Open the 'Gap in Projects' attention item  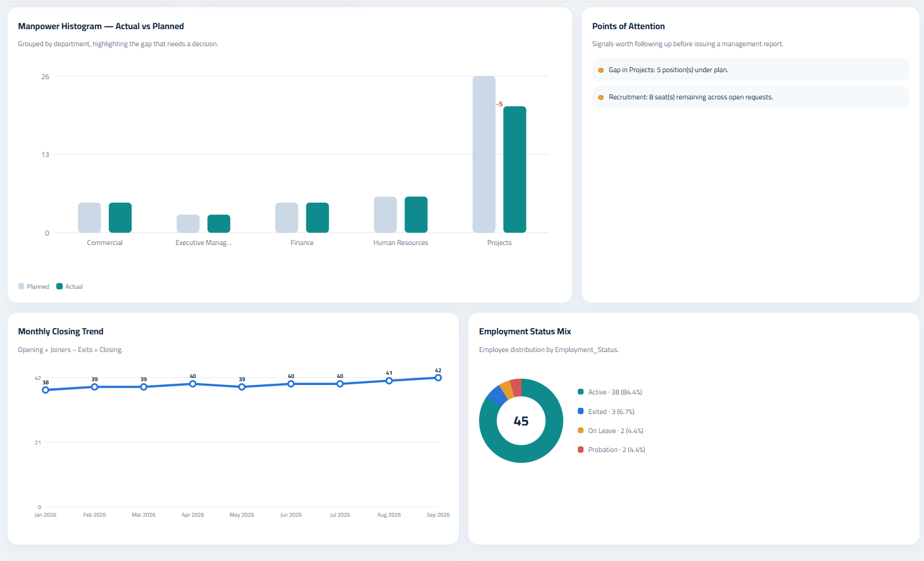(751, 70)
